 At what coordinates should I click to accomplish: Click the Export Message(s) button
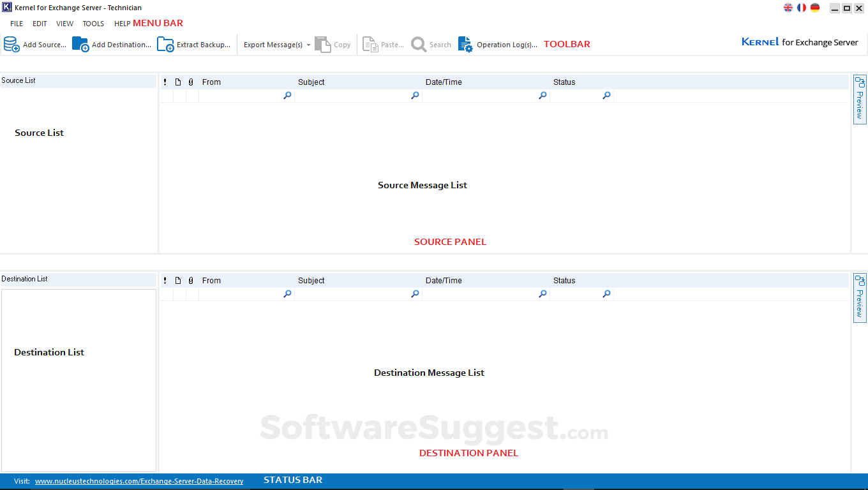pos(273,45)
